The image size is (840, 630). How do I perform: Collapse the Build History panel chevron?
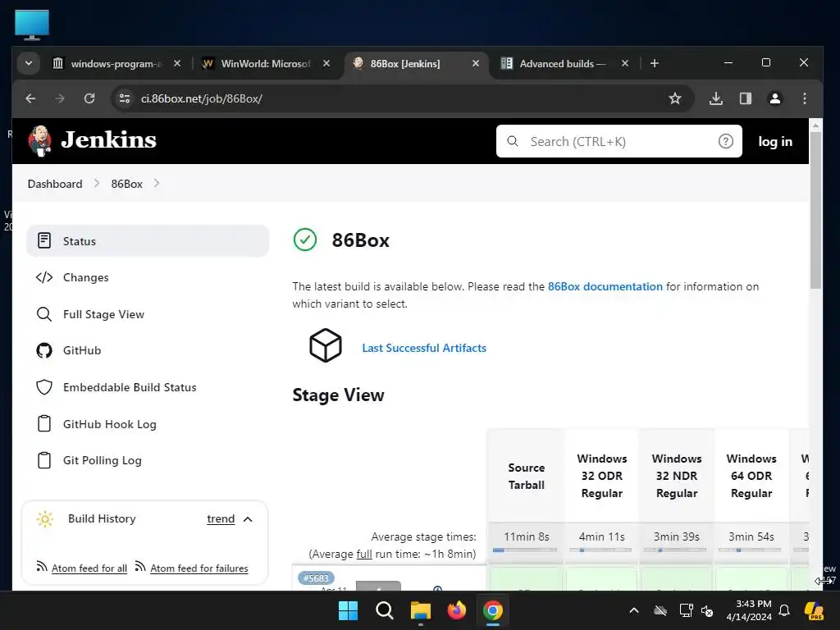point(248,519)
